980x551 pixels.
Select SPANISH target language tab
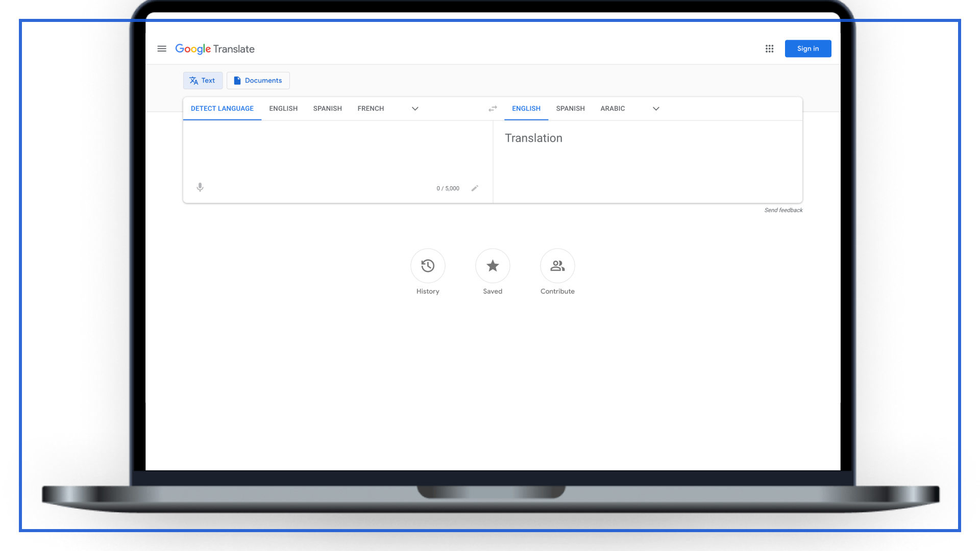(x=570, y=108)
